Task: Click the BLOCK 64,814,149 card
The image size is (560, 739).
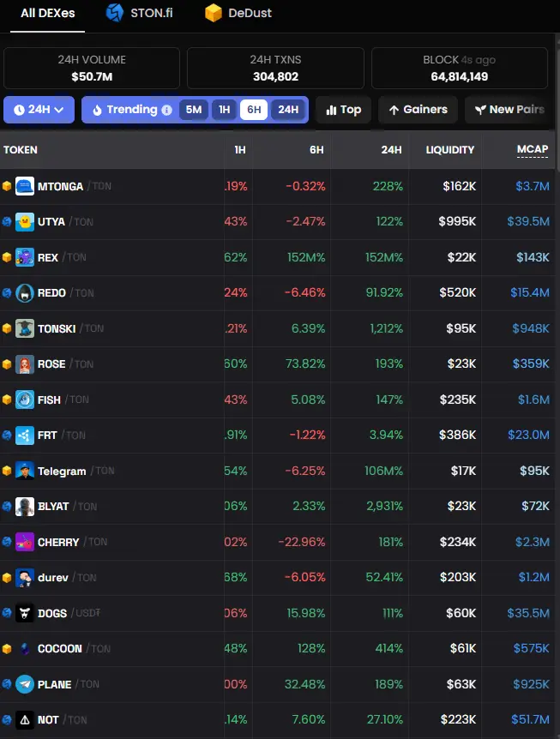Action: 460,68
